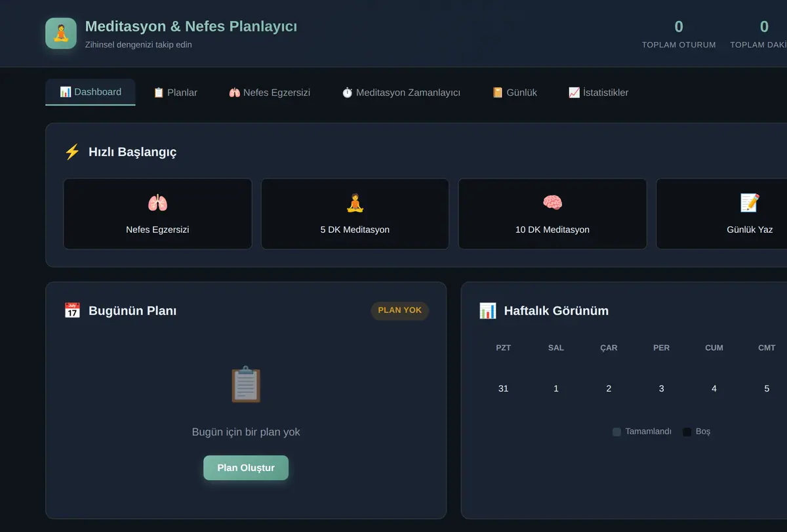Click the Haftalık Görünüm heading
The height and width of the screenshot is (532, 787).
(556, 311)
